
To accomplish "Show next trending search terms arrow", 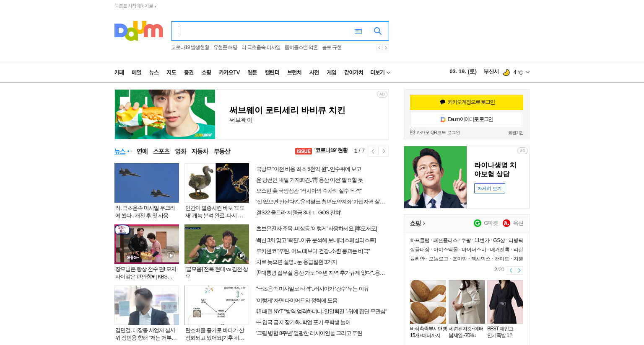I will tap(386, 48).
